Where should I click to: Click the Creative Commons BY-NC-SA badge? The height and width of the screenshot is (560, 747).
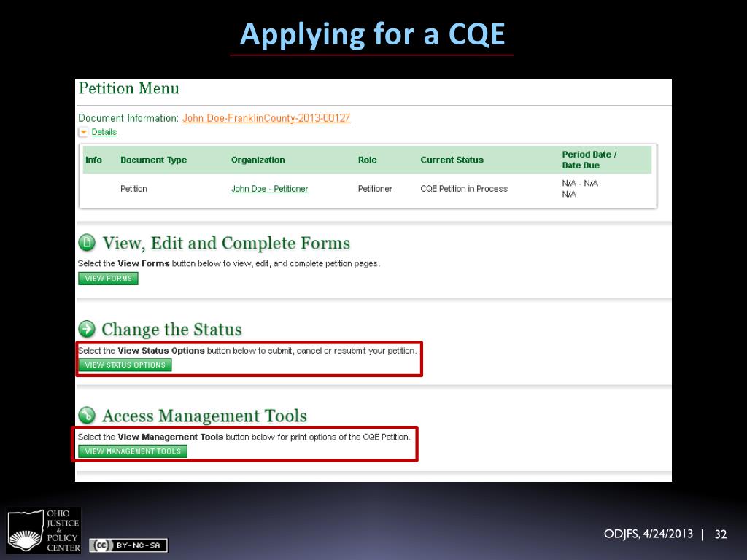click(x=128, y=545)
